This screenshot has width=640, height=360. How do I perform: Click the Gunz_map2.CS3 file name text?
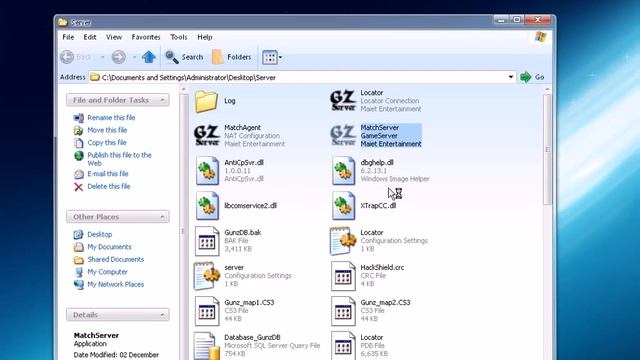point(385,302)
